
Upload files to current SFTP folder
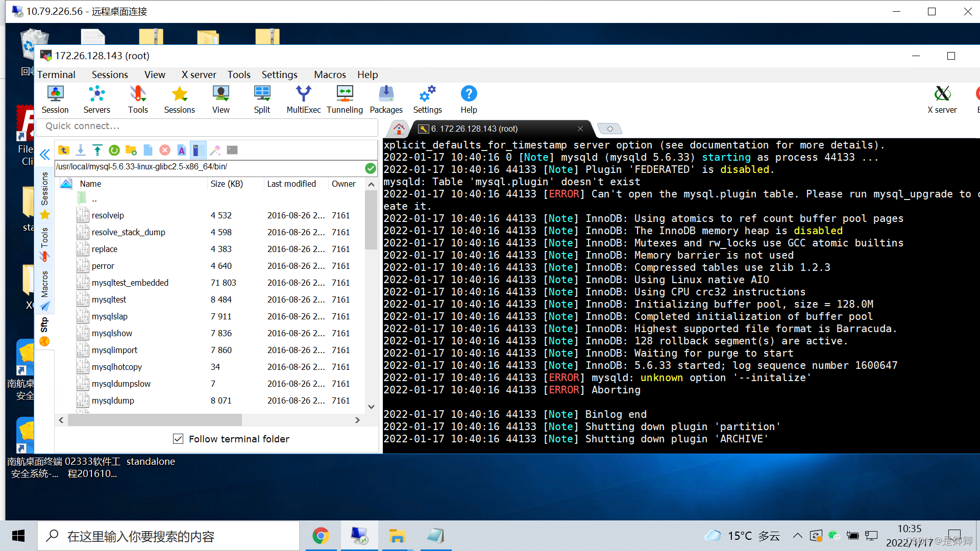click(x=97, y=150)
